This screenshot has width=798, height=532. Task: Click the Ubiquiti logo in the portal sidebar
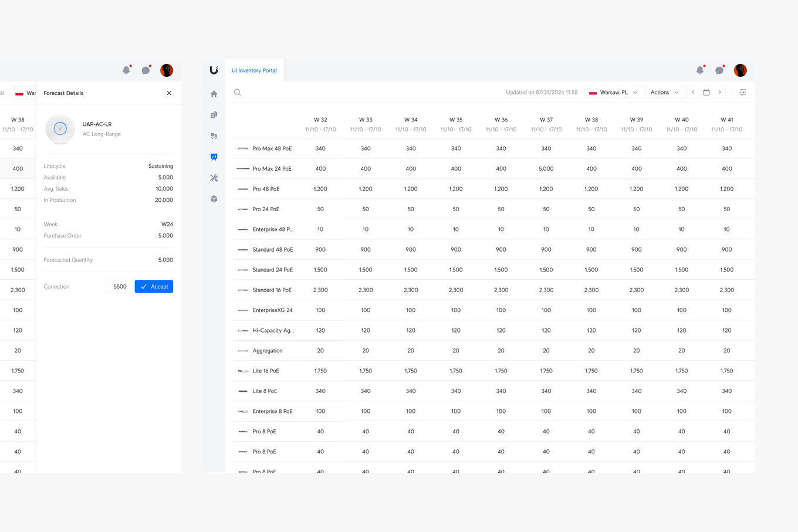[214, 70]
